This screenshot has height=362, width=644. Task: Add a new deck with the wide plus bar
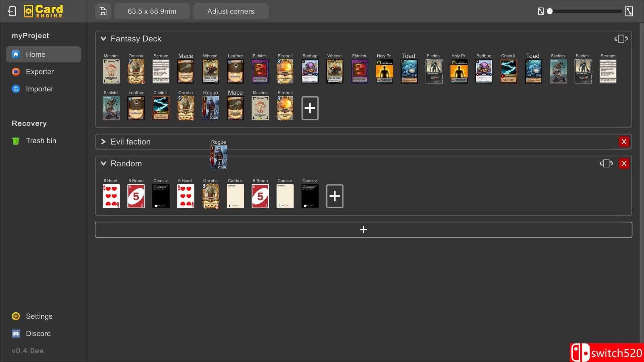coord(363,230)
